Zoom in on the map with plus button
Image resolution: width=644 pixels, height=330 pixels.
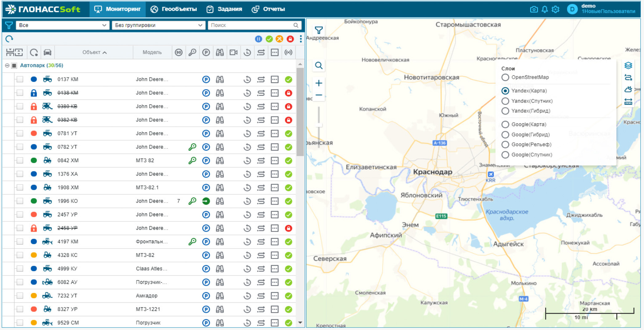click(x=319, y=83)
